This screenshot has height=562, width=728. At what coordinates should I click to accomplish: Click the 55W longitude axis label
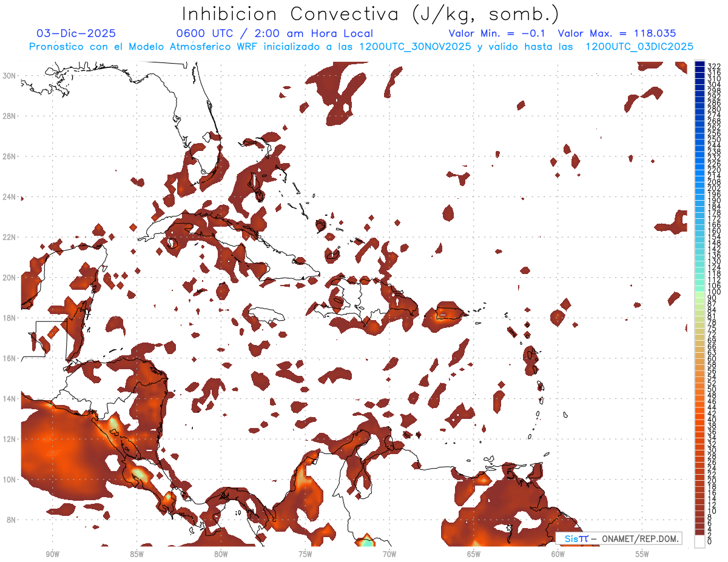click(642, 554)
